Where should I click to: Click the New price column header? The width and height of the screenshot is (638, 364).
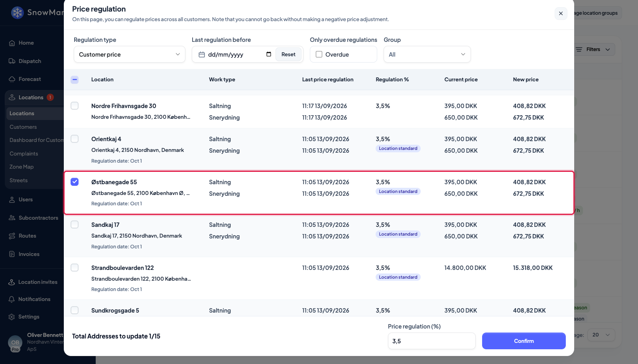[526, 79]
